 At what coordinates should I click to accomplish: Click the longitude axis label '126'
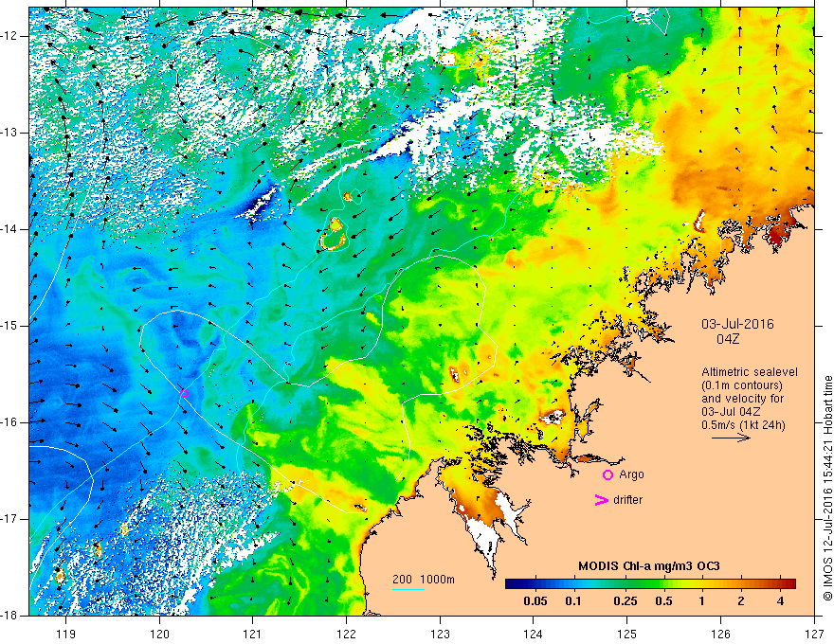coord(720,634)
